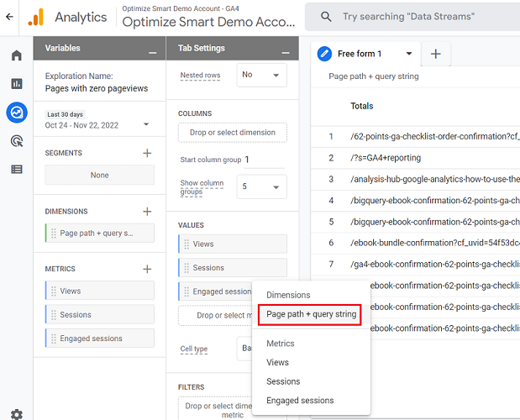Click the Sessions chip under Metrics
520x420 pixels.
click(x=99, y=315)
